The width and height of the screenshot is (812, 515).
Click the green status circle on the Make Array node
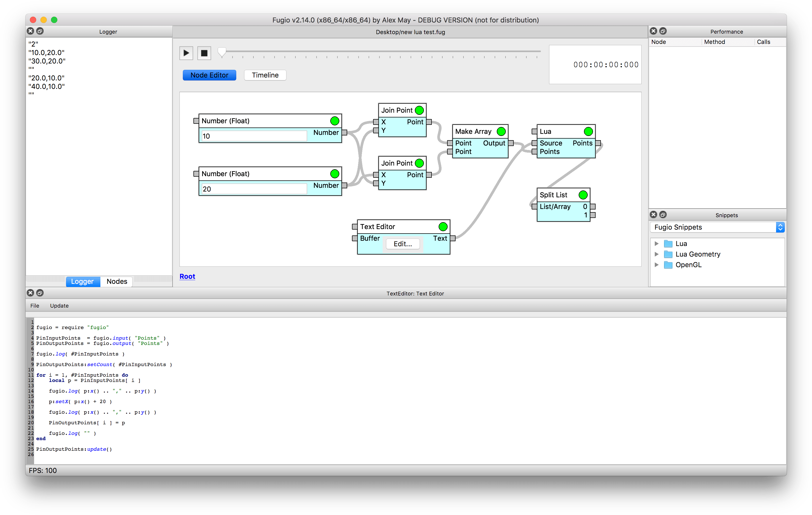(x=501, y=131)
